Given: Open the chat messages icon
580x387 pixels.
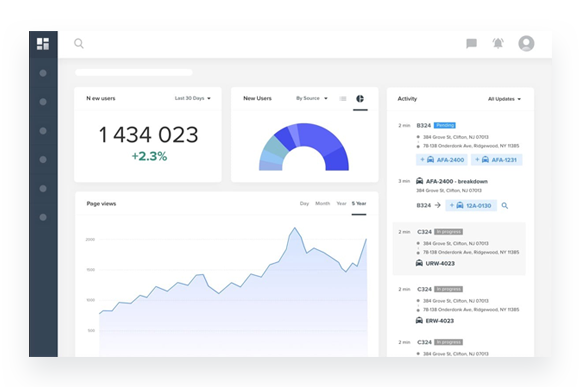Looking at the screenshot, I should [471, 44].
